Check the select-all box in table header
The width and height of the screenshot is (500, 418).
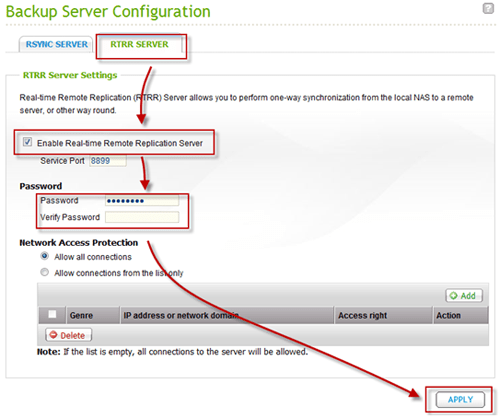52,314
